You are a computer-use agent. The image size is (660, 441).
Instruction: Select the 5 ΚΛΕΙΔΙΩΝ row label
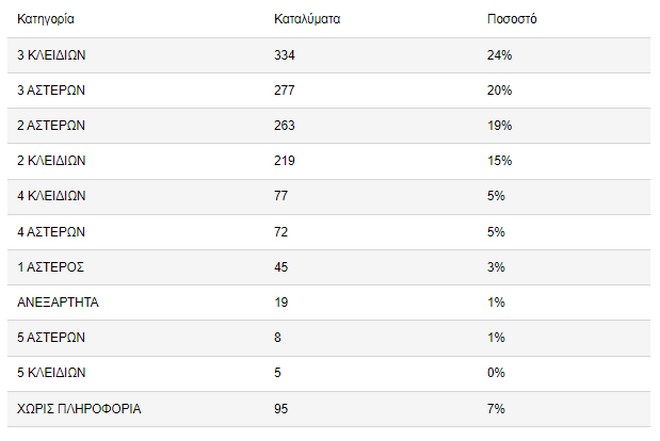[52, 373]
